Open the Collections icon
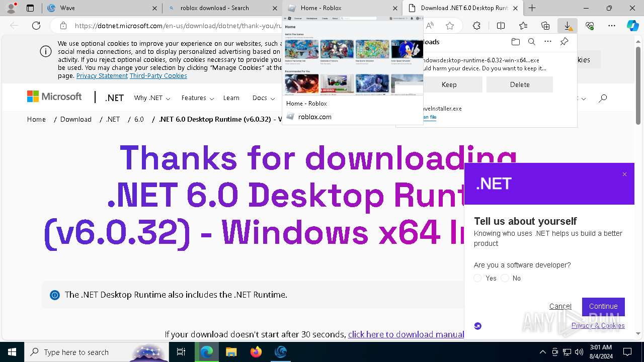Image resolution: width=644 pixels, height=362 pixels. (x=545, y=26)
